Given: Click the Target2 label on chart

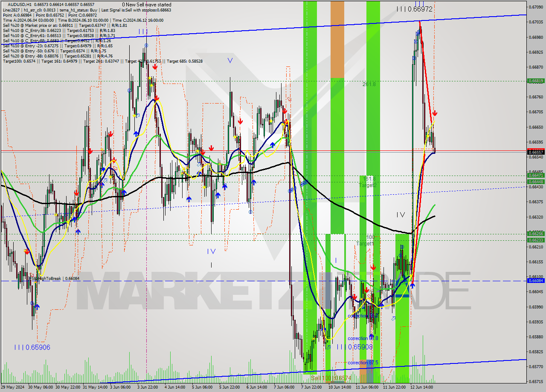Looking at the screenshot, I should (x=367, y=185).
